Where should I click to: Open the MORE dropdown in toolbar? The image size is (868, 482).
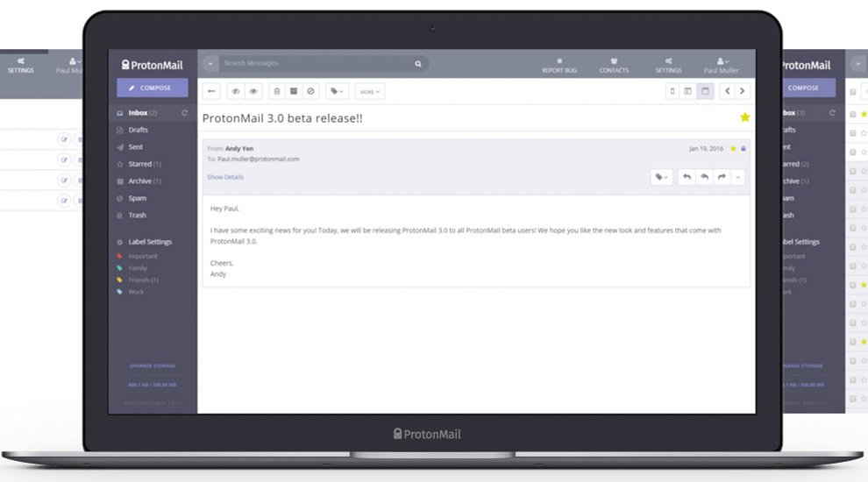click(370, 92)
